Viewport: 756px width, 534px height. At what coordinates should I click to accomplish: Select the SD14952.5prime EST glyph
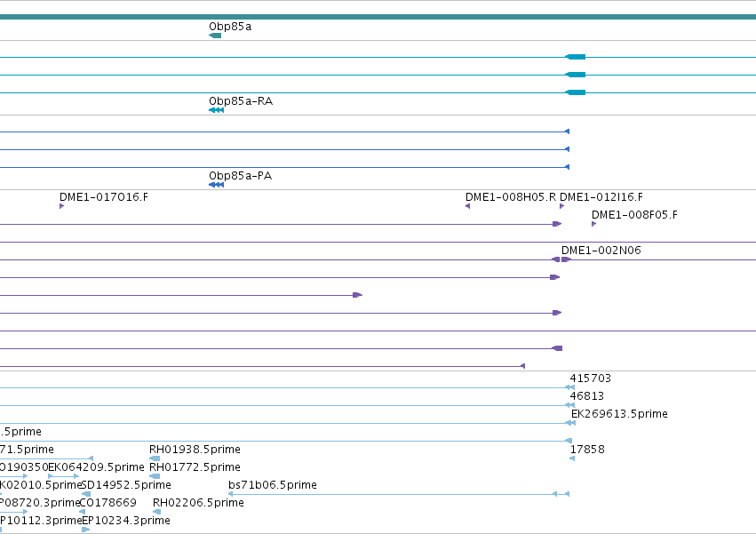pos(86,494)
